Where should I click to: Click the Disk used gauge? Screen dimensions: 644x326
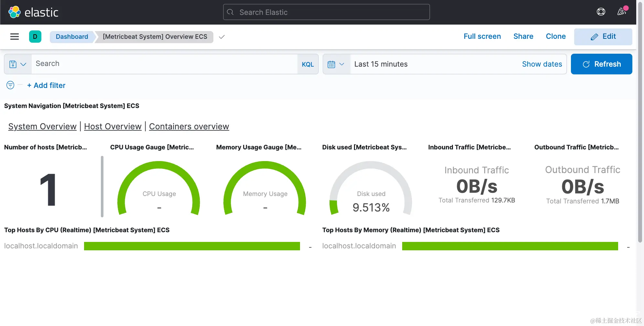tap(371, 188)
